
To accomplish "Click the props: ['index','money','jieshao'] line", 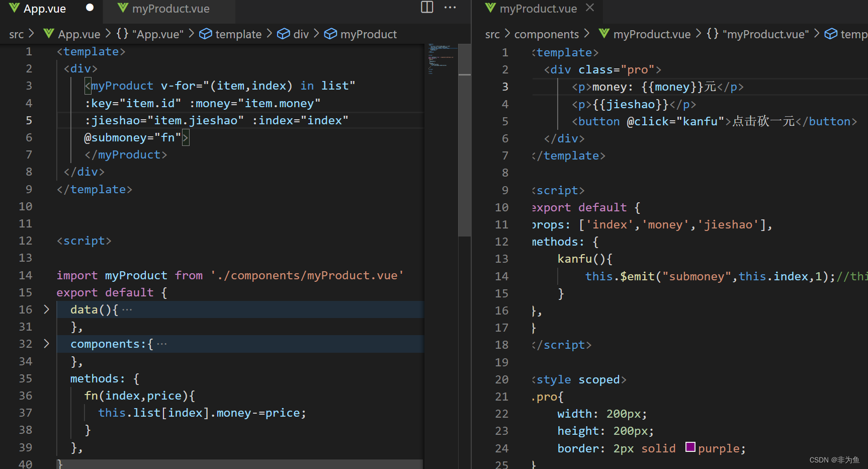I will click(x=652, y=224).
